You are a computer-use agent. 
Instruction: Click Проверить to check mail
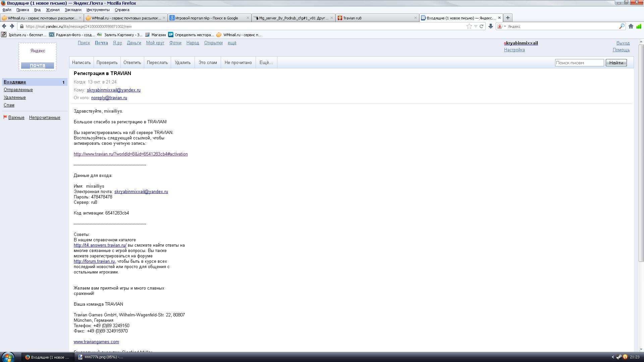[x=107, y=62]
